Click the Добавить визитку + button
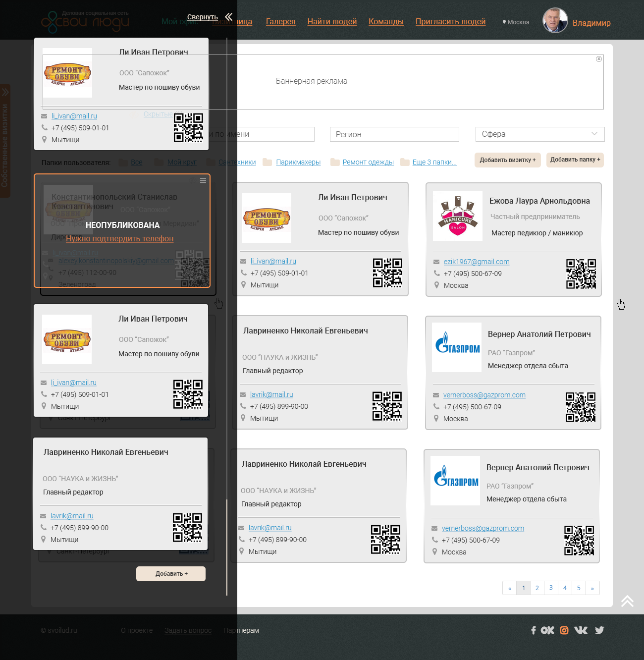The height and width of the screenshot is (660, 644). (x=507, y=160)
